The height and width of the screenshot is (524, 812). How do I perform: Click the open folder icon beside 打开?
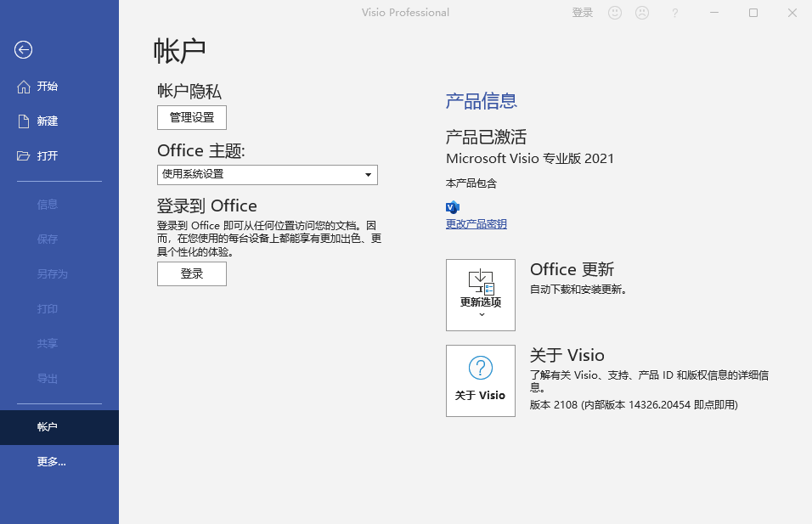pos(23,156)
